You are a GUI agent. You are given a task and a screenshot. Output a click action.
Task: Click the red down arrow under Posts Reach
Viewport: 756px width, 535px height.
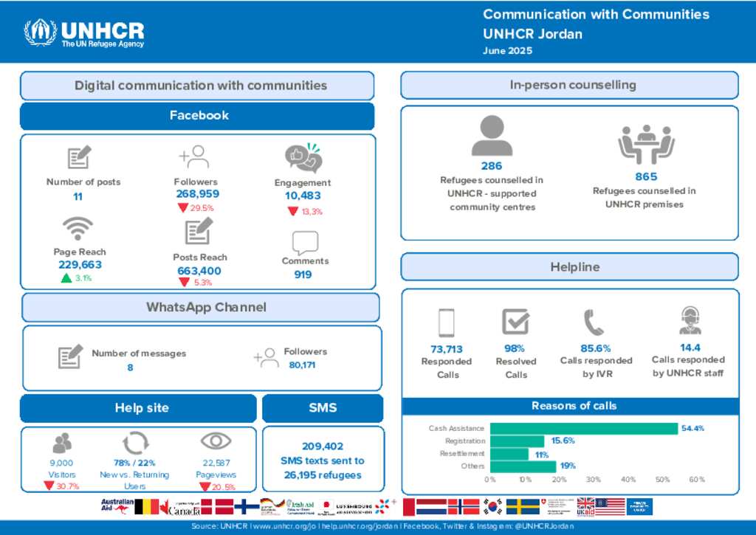tap(184, 282)
